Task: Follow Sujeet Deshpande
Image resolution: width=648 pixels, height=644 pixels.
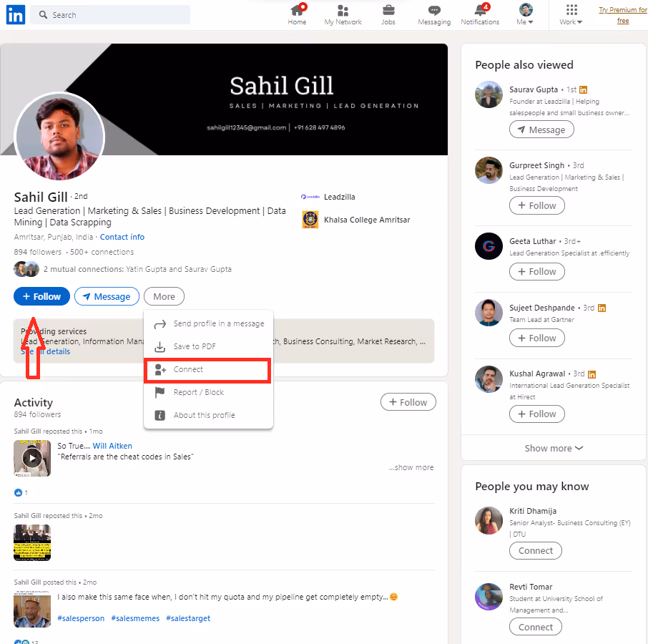Action: point(537,338)
